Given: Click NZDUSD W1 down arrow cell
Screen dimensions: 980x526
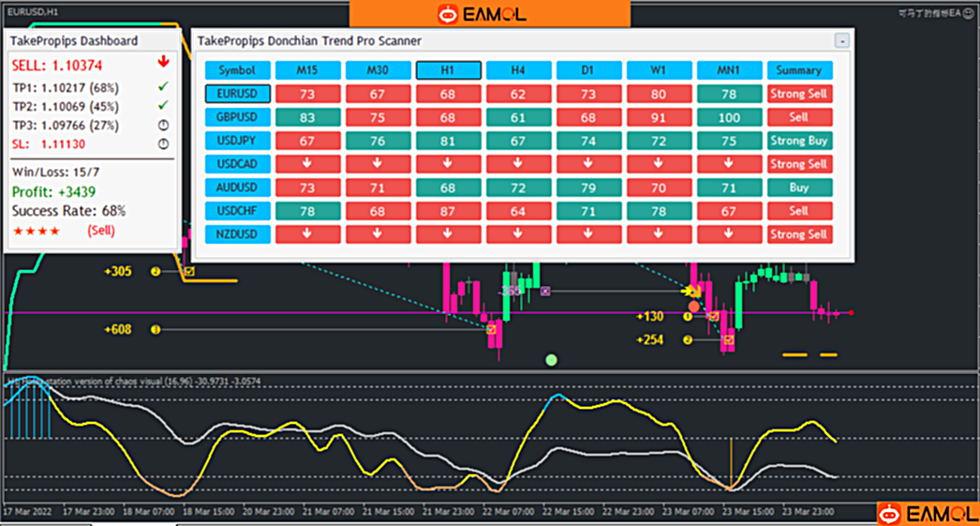Looking at the screenshot, I should point(659,234).
